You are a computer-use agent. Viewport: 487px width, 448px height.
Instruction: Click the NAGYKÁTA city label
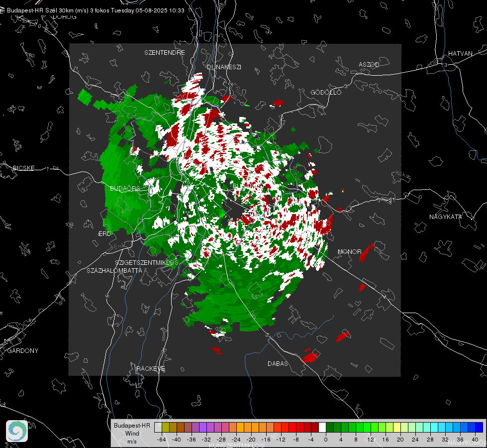click(x=446, y=217)
